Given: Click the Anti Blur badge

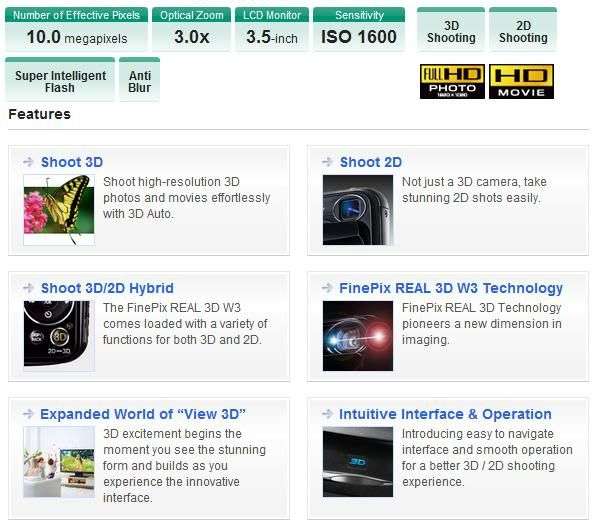Looking at the screenshot, I should tap(139, 79).
